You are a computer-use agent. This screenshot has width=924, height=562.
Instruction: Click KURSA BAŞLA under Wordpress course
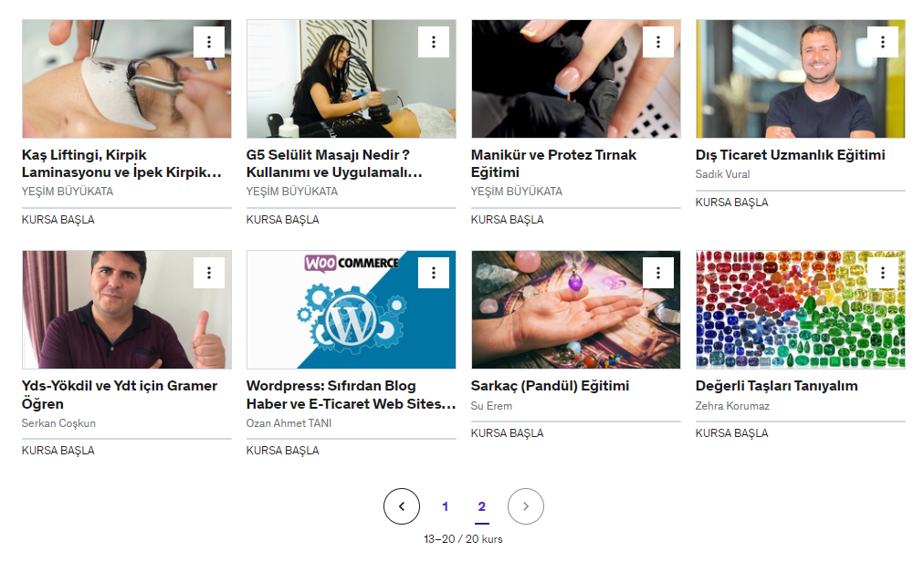tap(282, 451)
